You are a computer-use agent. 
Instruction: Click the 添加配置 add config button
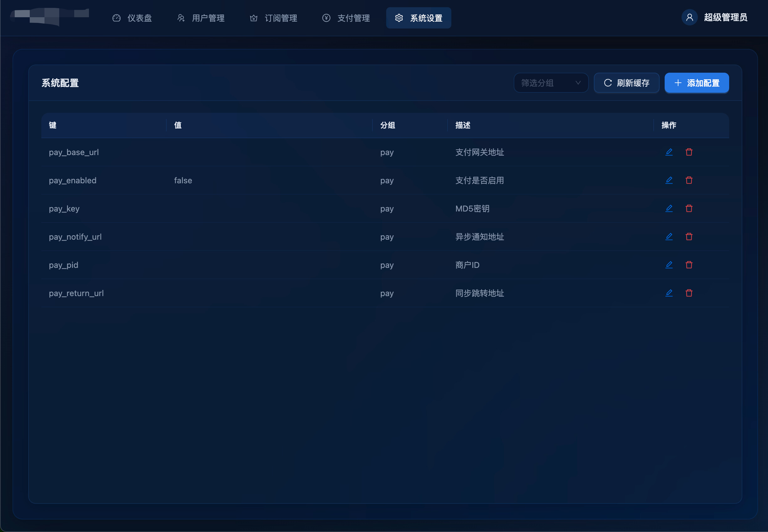tap(697, 83)
